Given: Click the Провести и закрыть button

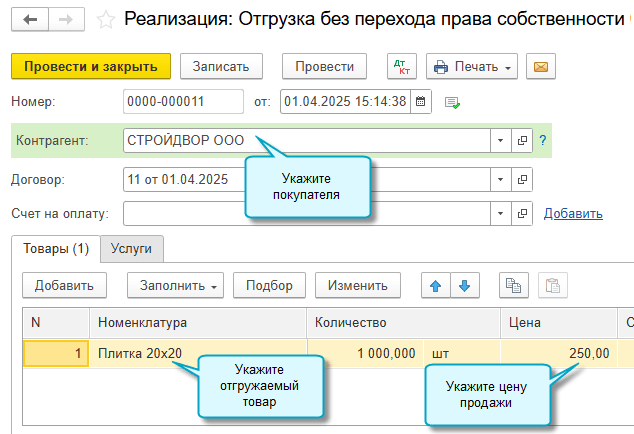Looking at the screenshot, I should click(x=91, y=66).
